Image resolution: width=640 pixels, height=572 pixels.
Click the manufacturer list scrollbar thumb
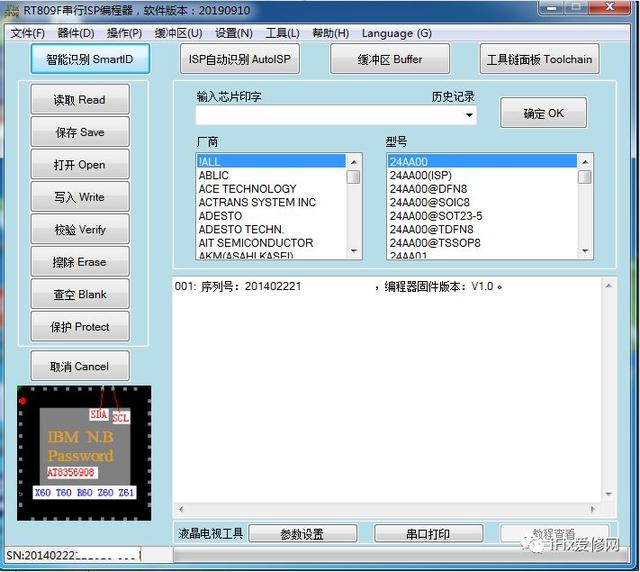coord(354,177)
